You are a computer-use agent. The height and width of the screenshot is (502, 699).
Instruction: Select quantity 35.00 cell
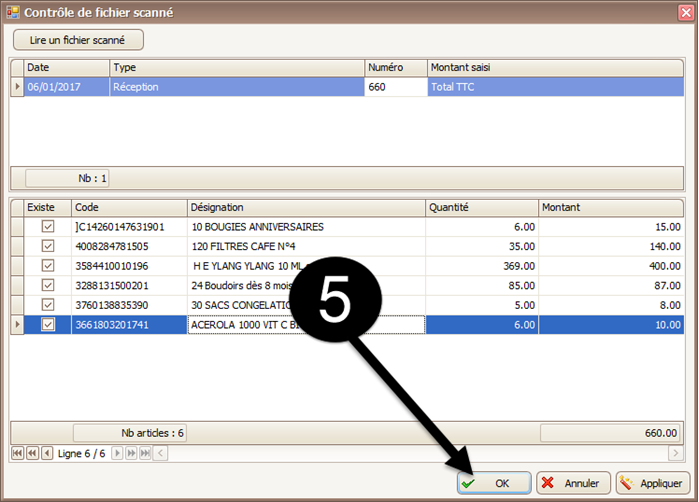[482, 246]
